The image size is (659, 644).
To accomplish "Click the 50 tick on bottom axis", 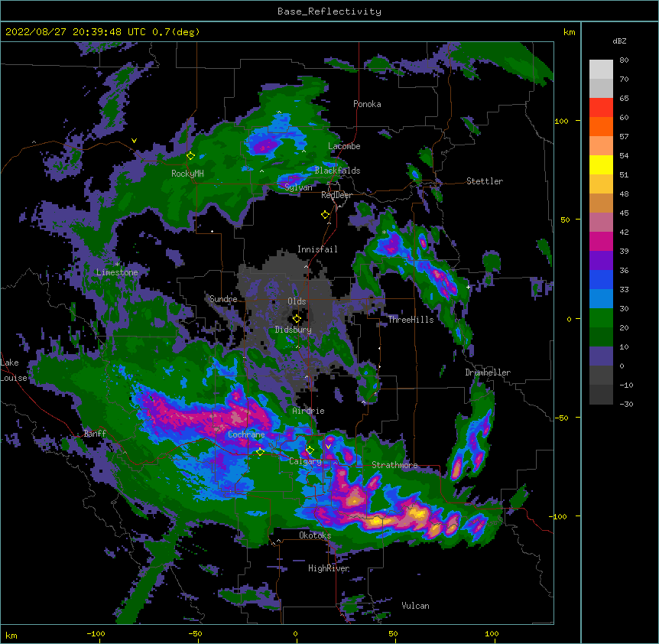I will 394,633.
